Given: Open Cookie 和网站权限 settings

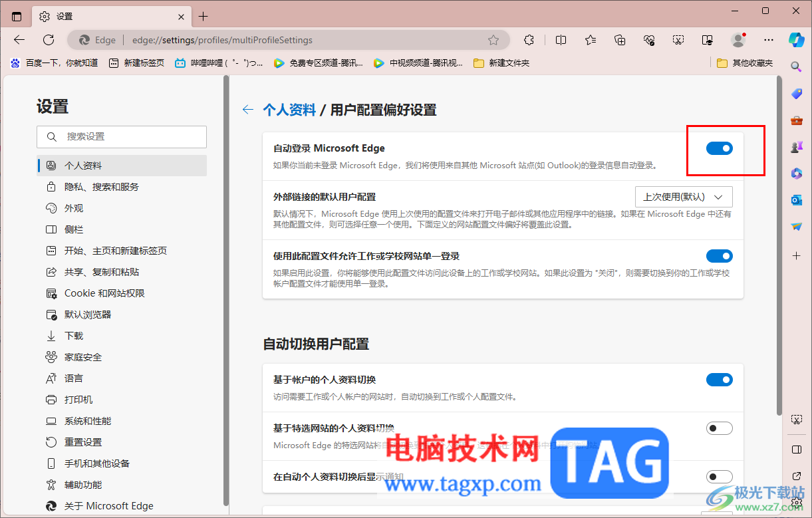Looking at the screenshot, I should tap(122, 293).
